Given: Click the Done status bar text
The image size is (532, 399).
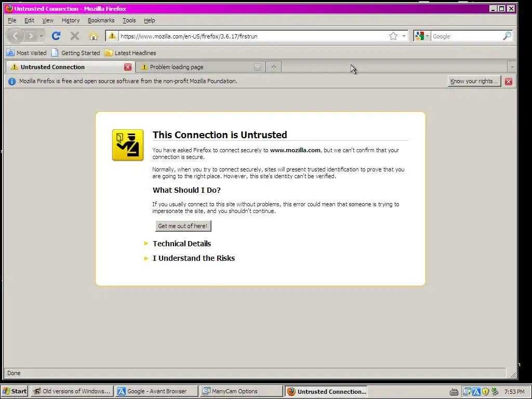Looking at the screenshot, I should coord(14,373).
